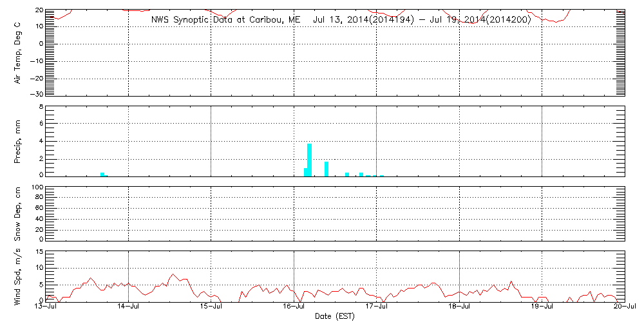
Task: Click the 'Air Temp, Deg C' axis label
Action: click(x=18, y=53)
